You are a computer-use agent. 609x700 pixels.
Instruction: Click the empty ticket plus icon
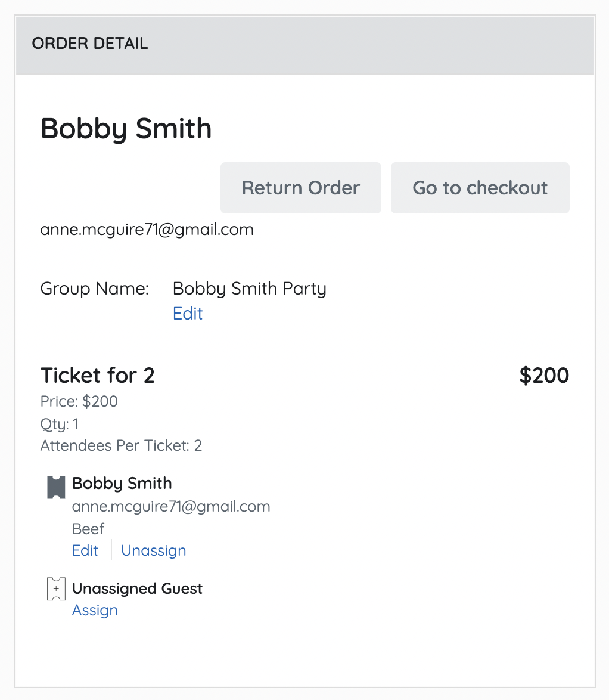pos(55,589)
